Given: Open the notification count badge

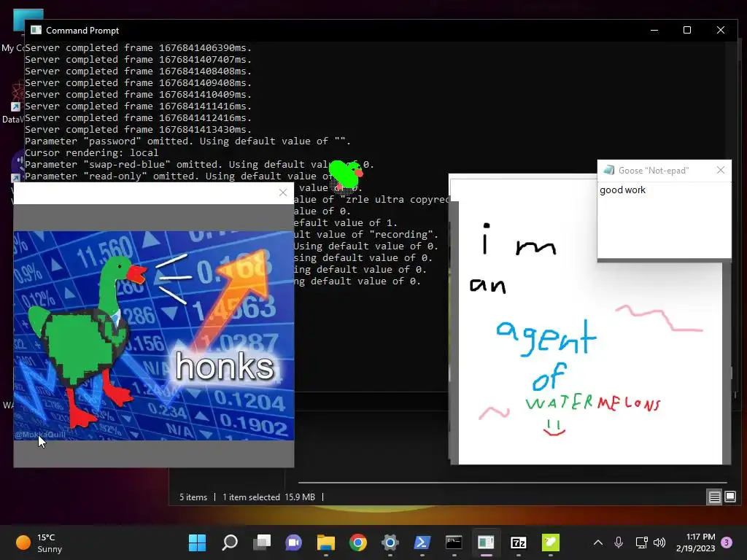Looking at the screenshot, I should point(727,542).
